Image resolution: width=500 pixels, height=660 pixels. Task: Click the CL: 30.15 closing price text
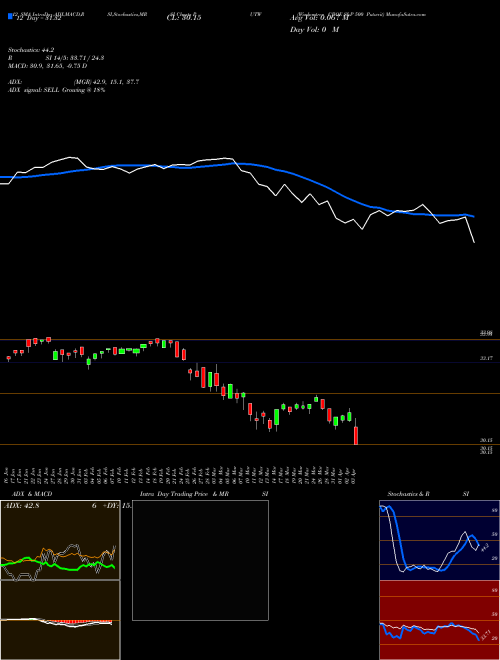[x=184, y=18]
